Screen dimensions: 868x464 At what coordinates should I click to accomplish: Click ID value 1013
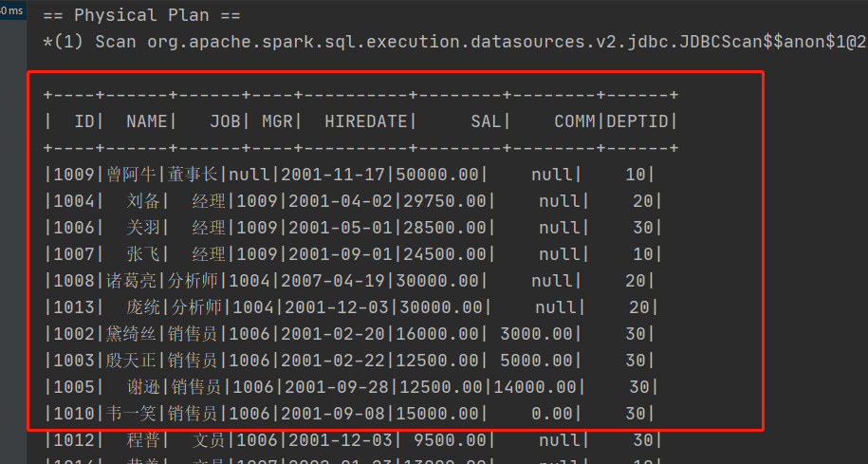point(74,307)
